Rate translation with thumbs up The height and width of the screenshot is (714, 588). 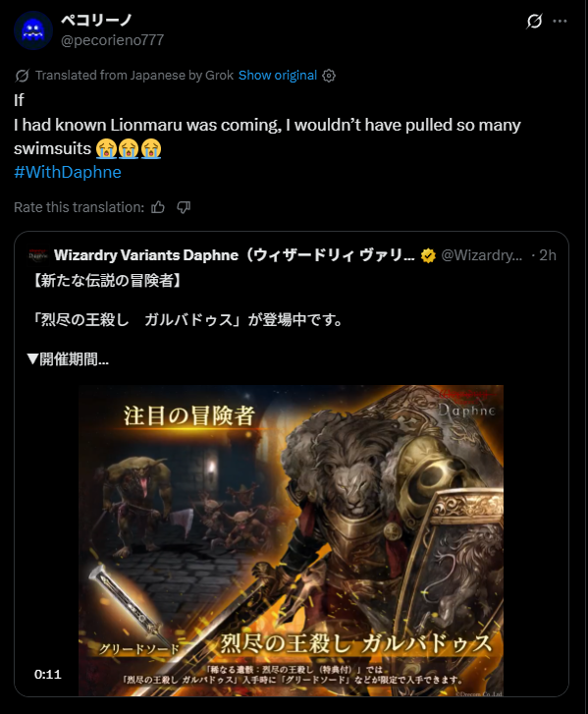[158, 207]
